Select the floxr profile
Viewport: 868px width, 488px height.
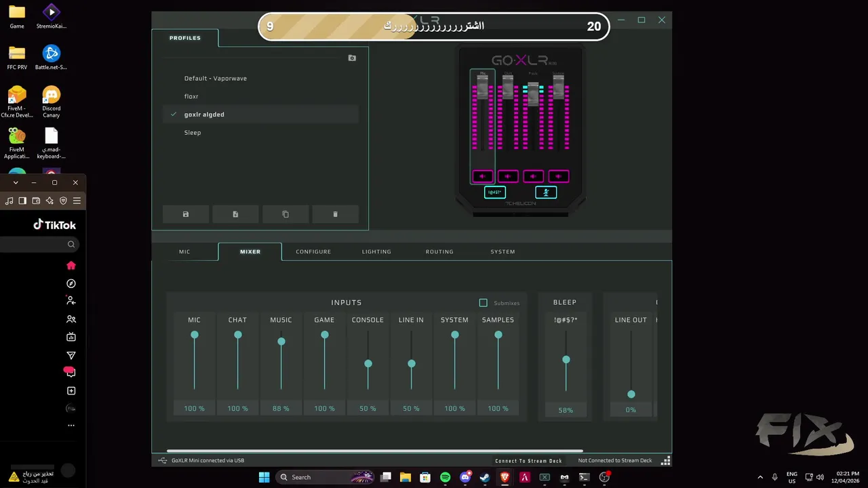pos(260,96)
